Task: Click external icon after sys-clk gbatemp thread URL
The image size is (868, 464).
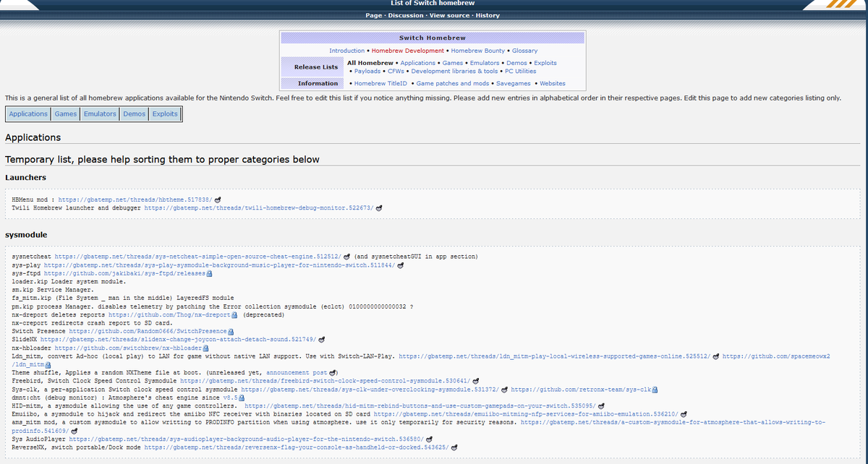Action: coord(506,389)
